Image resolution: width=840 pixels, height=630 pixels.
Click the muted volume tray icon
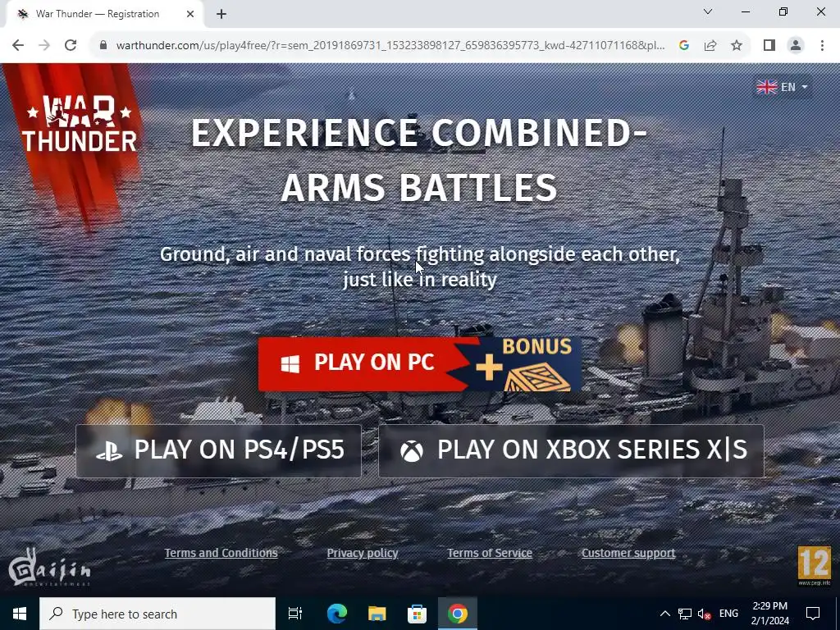coord(705,614)
